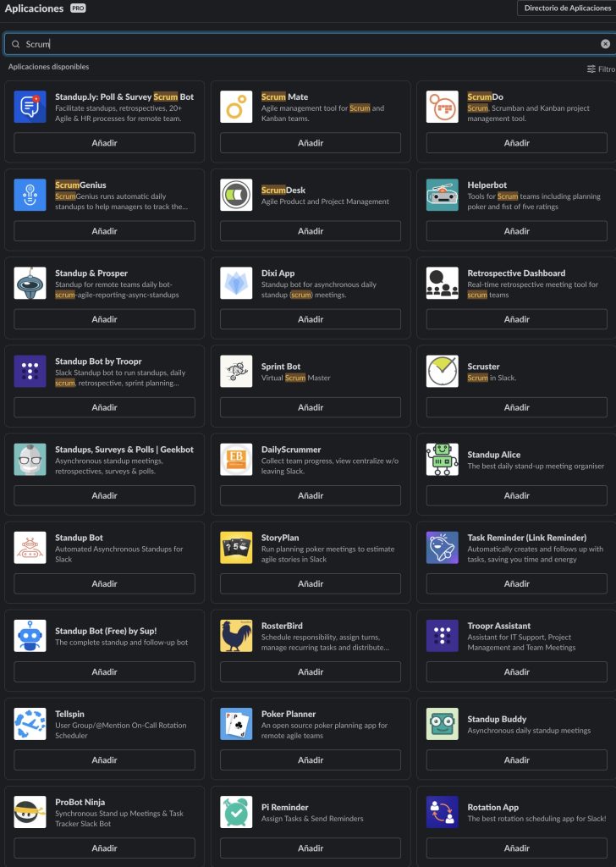Open the Troopr Assistant icon
This screenshot has width=616, height=867.
[442, 636]
